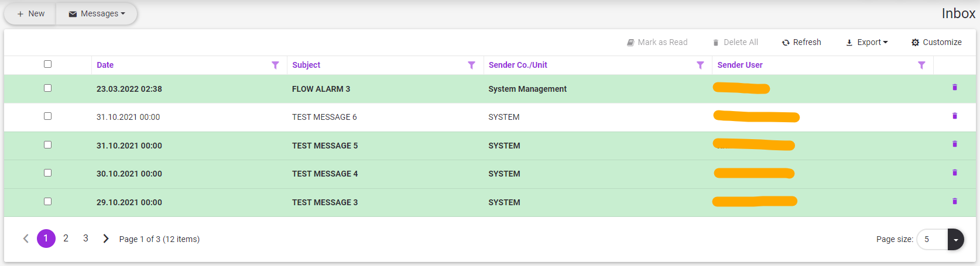Click the Sender Co./Unit filter icon
Viewport: 980px width, 266px height.
(x=700, y=65)
